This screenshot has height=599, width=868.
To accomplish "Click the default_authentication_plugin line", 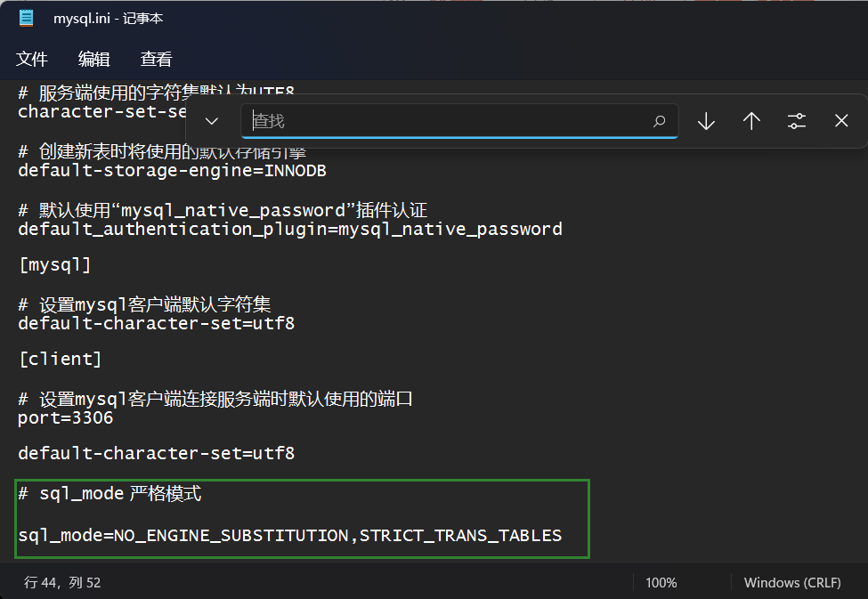I will [289, 228].
